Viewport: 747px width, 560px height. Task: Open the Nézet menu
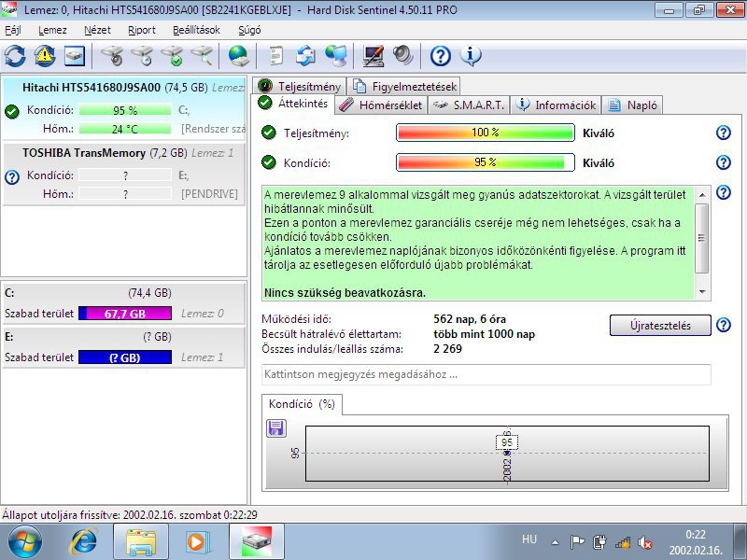pyautogui.click(x=97, y=30)
